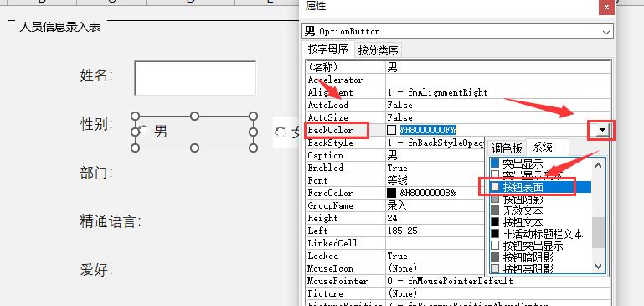Pick the 按钮突出显示 white color entry

(540, 246)
